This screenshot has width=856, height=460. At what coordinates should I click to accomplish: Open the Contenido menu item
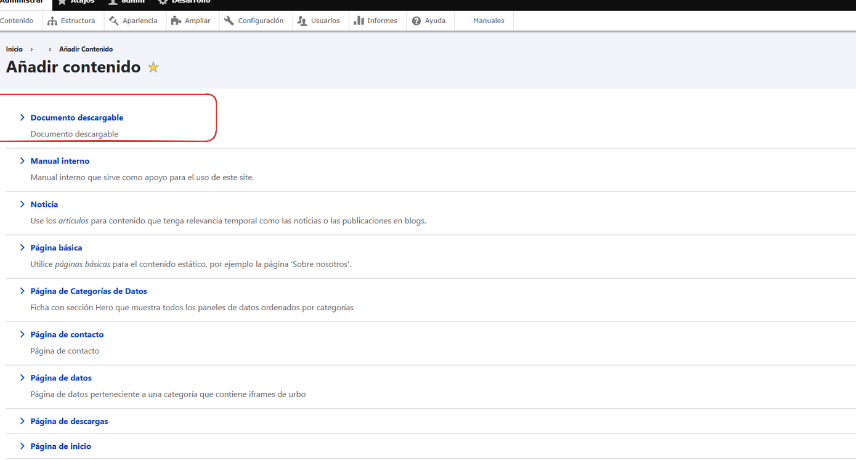coord(17,21)
